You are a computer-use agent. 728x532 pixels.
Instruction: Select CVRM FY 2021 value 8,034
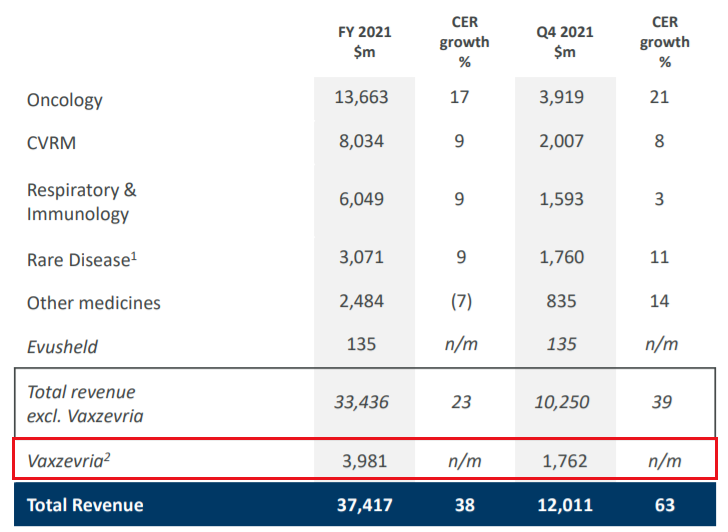coord(361,141)
